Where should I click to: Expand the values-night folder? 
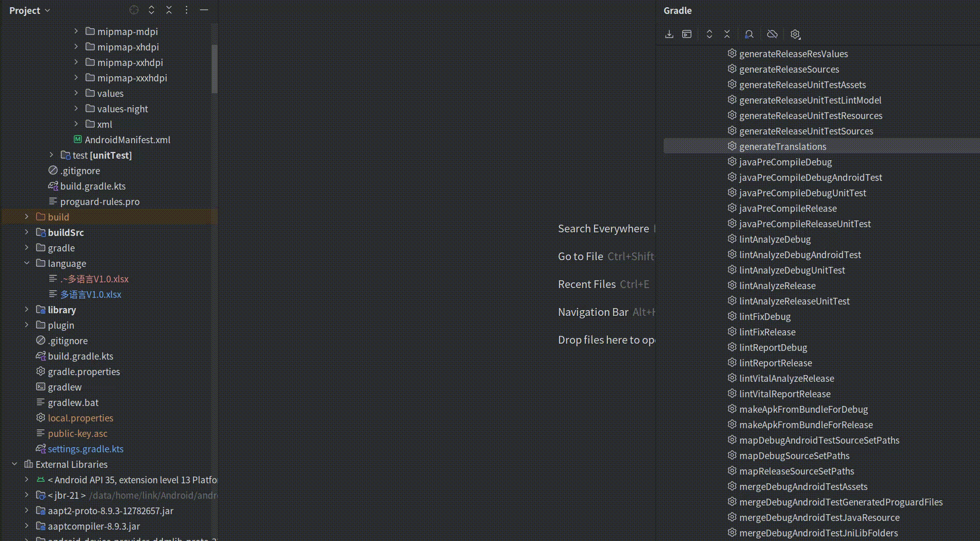(76, 109)
